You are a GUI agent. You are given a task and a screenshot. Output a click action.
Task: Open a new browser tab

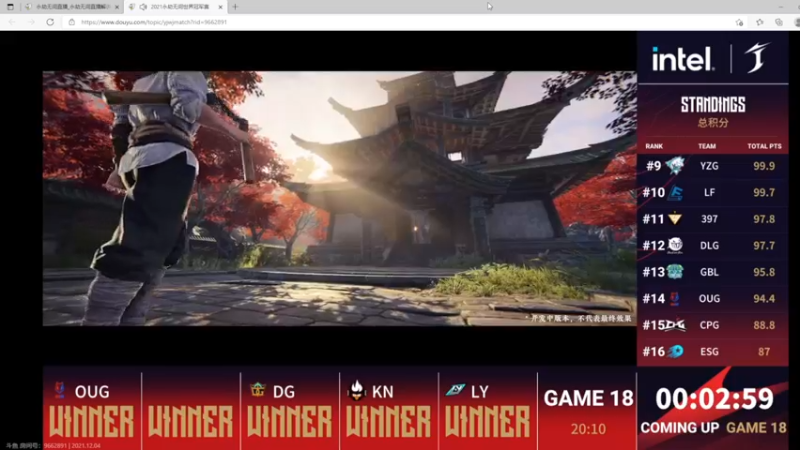click(x=235, y=7)
